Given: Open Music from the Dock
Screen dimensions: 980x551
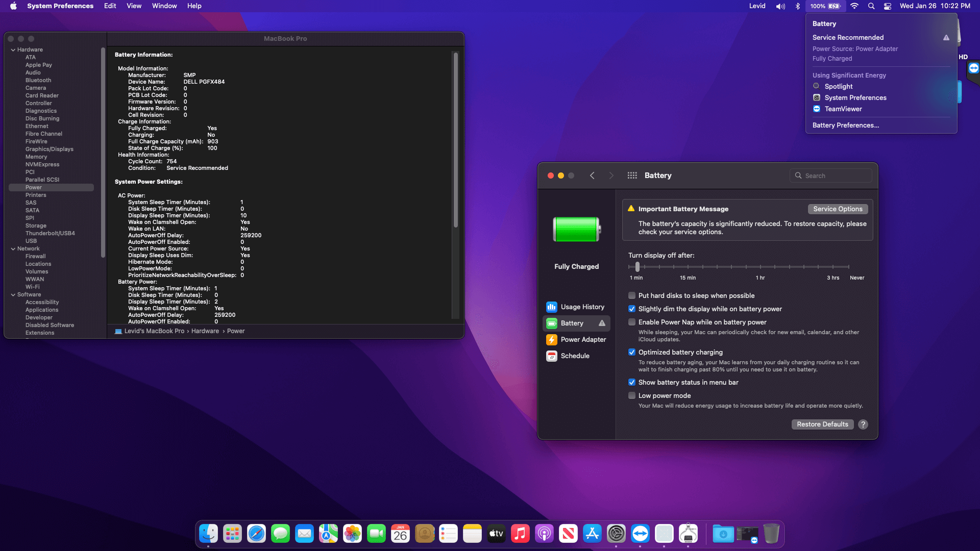Looking at the screenshot, I should [520, 534].
